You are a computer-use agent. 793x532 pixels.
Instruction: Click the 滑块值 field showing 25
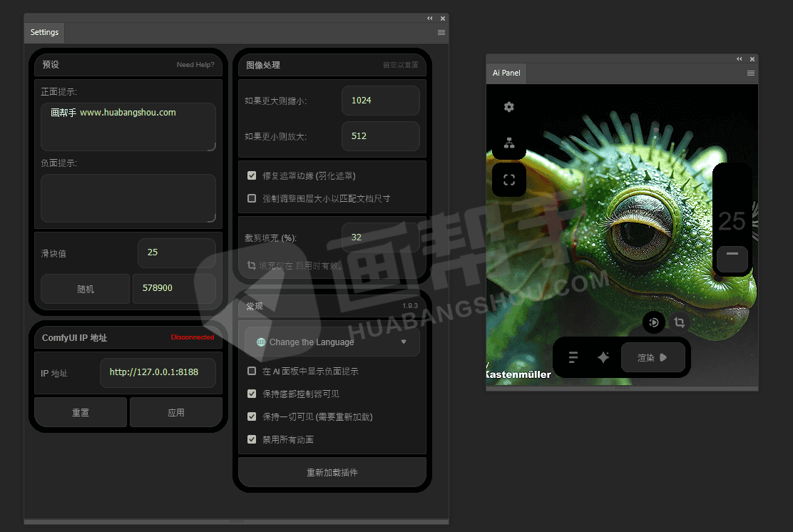pyautogui.click(x=177, y=253)
